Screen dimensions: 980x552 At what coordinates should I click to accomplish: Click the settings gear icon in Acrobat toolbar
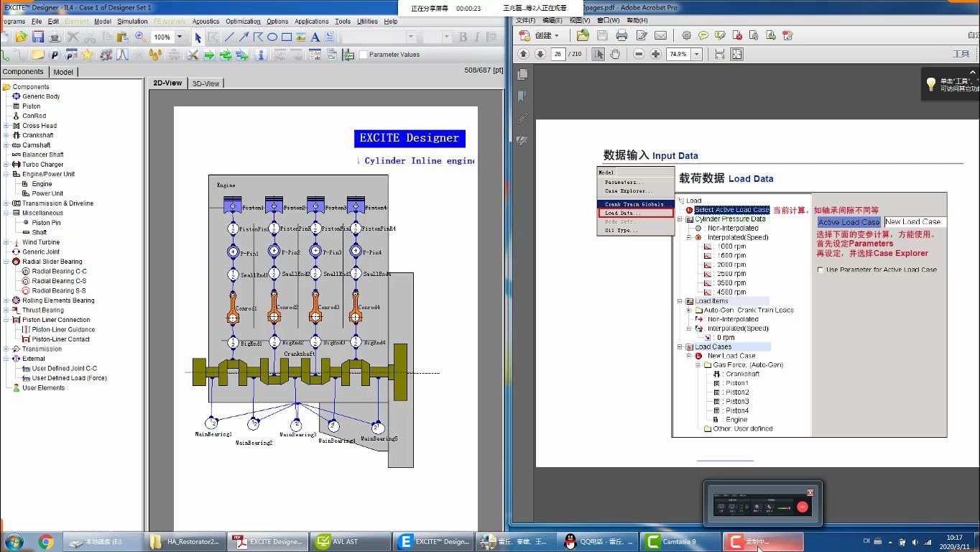(686, 35)
